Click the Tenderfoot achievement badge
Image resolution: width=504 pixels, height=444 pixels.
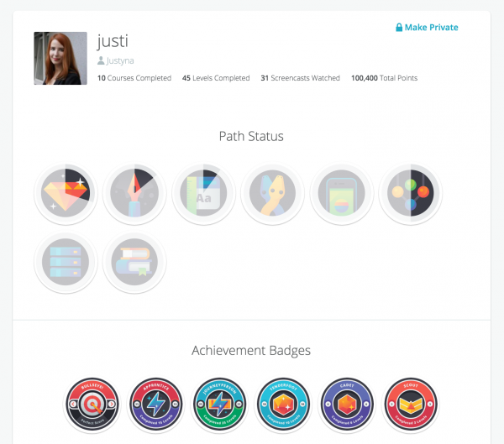click(x=283, y=405)
